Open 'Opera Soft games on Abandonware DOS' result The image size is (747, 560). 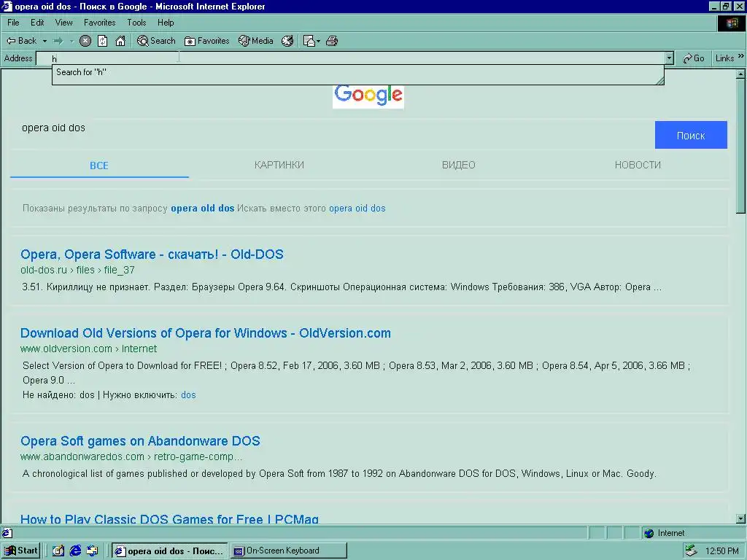140,441
